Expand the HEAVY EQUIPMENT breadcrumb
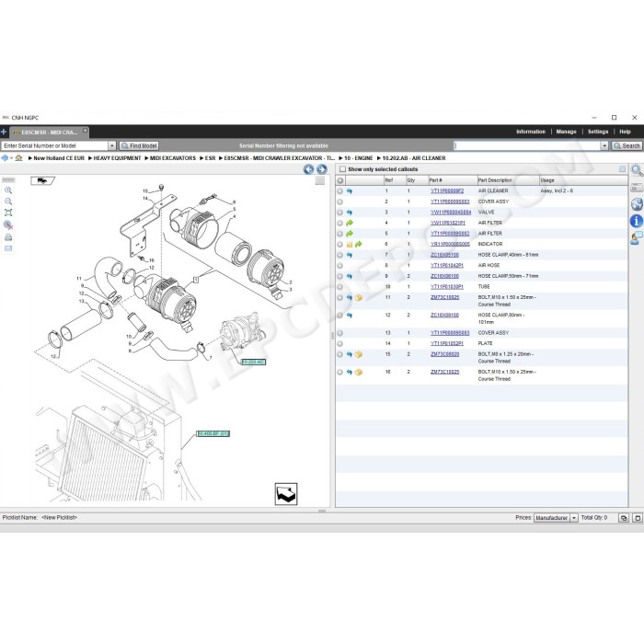Screen dimensions: 644x644 [x=90, y=158]
